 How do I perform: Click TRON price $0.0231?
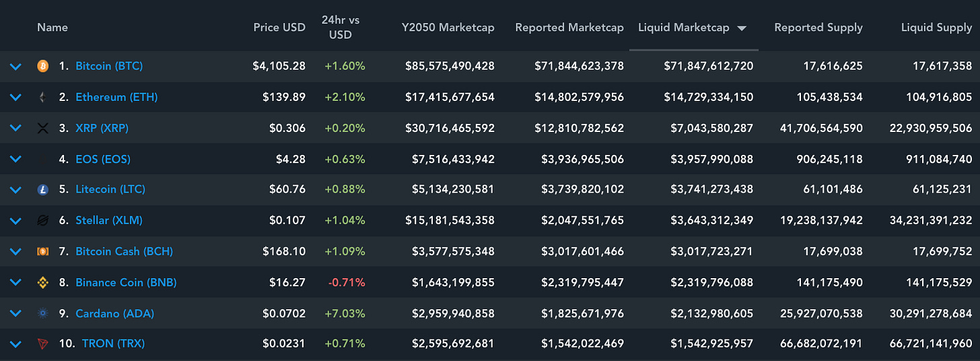click(x=284, y=343)
